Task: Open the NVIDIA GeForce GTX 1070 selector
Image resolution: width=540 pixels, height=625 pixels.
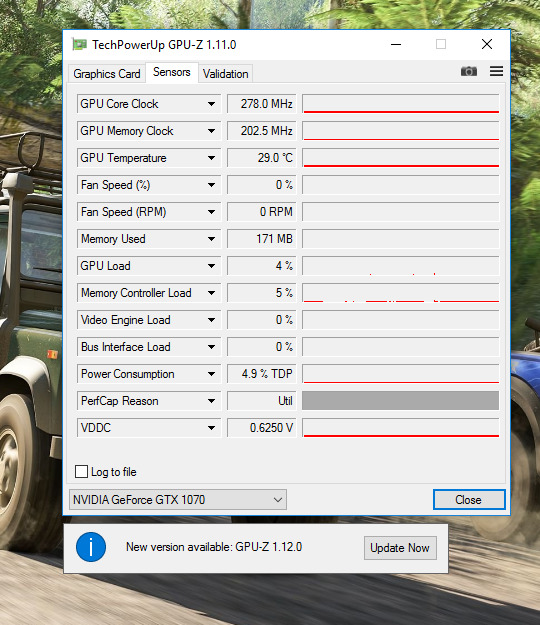Action: click(x=178, y=500)
